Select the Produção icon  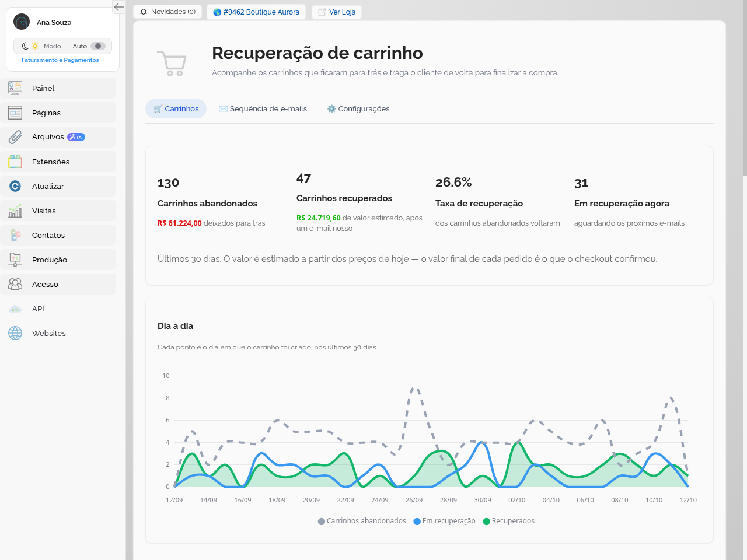click(x=15, y=260)
